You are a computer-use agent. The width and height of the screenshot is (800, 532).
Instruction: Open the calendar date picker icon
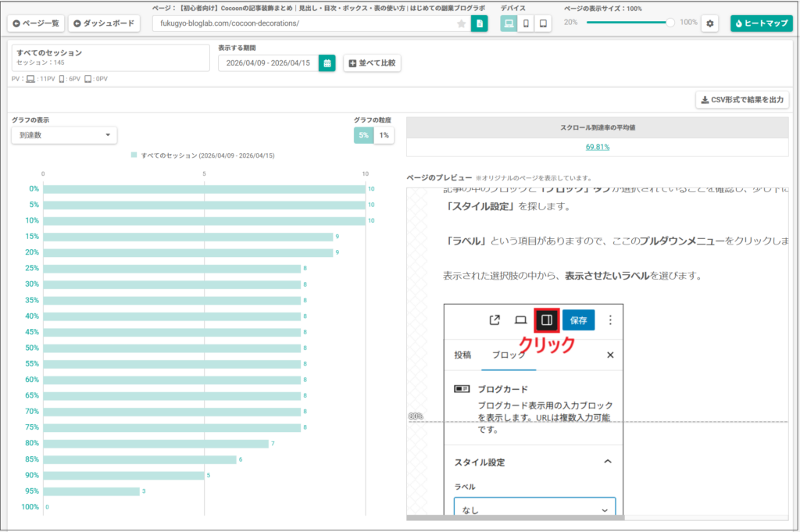[x=327, y=62]
